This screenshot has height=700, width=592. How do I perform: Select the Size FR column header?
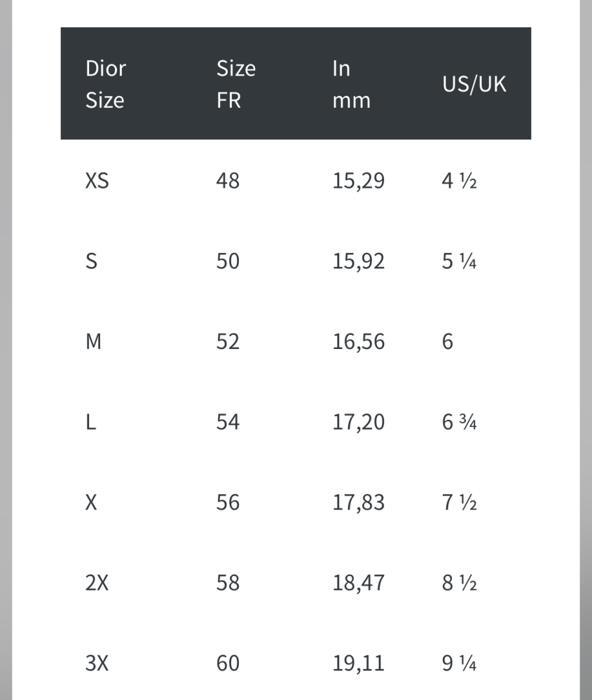[x=236, y=84]
